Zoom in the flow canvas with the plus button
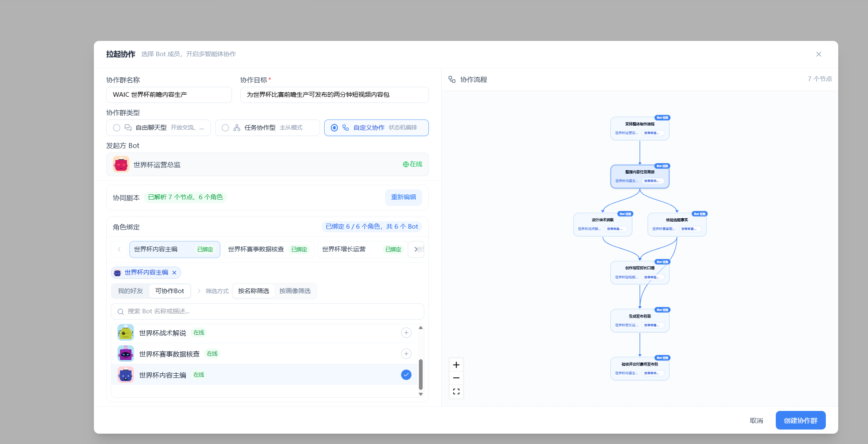Screen dimensions: 868x444 [x=456, y=365]
